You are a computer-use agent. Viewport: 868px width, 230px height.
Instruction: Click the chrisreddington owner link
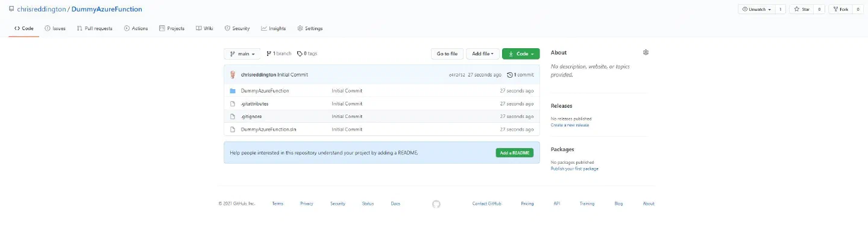point(42,10)
